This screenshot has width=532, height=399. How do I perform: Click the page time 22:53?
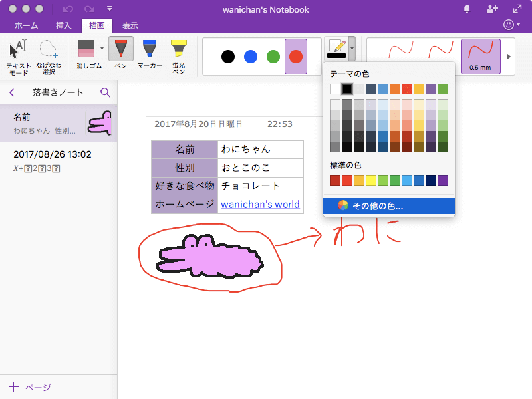pyautogui.click(x=279, y=124)
